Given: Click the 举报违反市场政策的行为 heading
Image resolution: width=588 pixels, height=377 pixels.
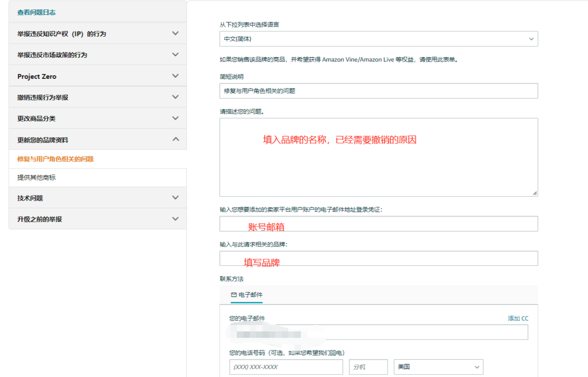Looking at the screenshot, I should 52,55.
